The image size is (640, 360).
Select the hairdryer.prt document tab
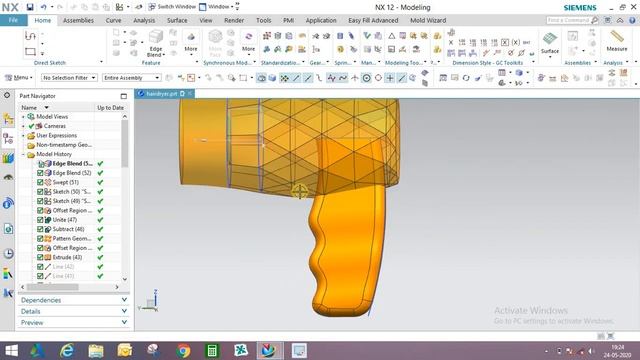coord(162,93)
